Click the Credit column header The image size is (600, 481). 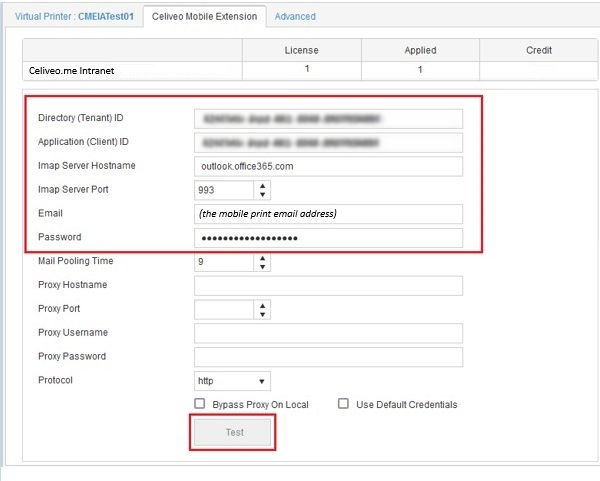[539, 50]
